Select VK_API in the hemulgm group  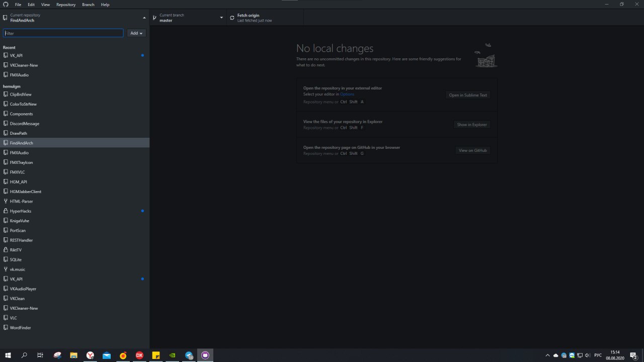pos(74,279)
